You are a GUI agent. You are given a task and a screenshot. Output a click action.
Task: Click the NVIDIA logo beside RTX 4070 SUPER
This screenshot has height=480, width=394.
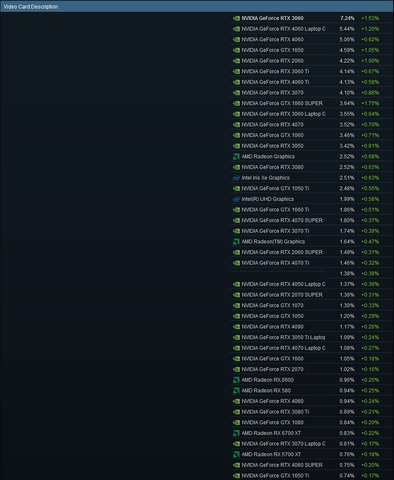click(236, 220)
